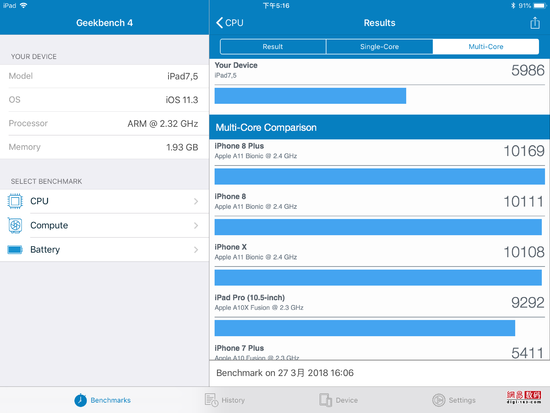This screenshot has height=413, width=550.
Task: Click the OS value iOS 11.3
Action: click(x=182, y=100)
